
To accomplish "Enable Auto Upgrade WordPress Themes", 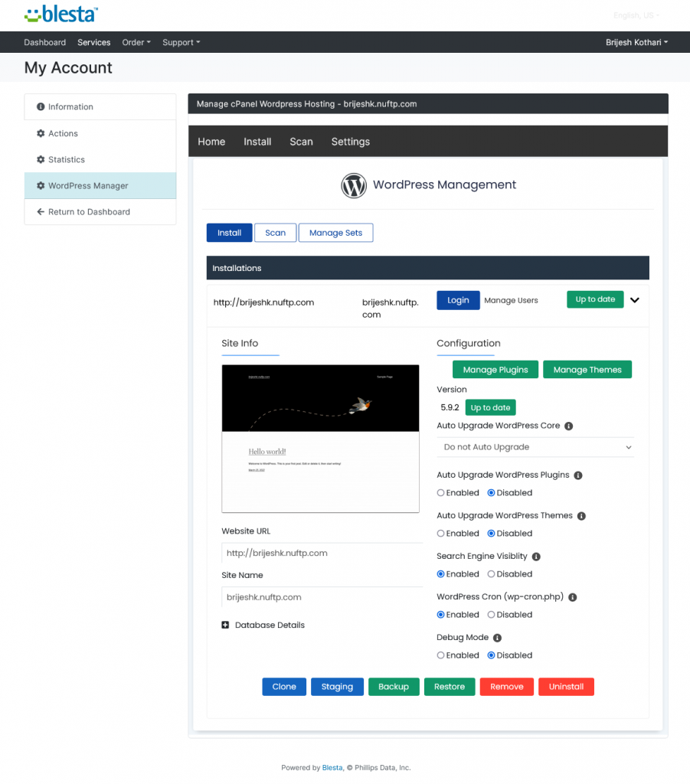I will pos(440,534).
